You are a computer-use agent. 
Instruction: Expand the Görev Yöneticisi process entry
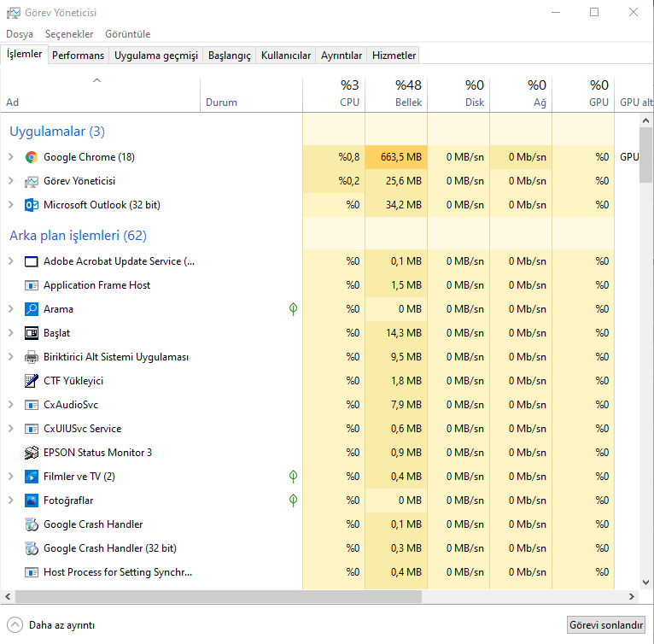click(x=11, y=181)
